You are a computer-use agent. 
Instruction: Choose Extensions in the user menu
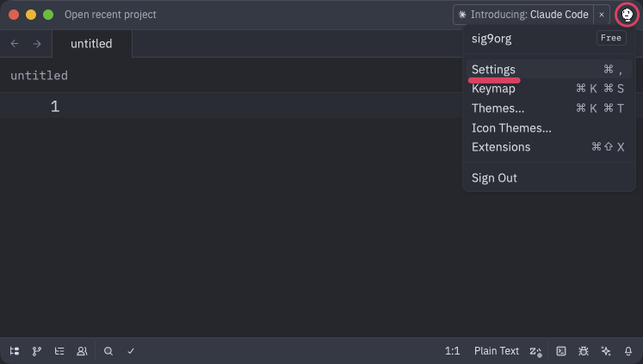click(x=501, y=147)
